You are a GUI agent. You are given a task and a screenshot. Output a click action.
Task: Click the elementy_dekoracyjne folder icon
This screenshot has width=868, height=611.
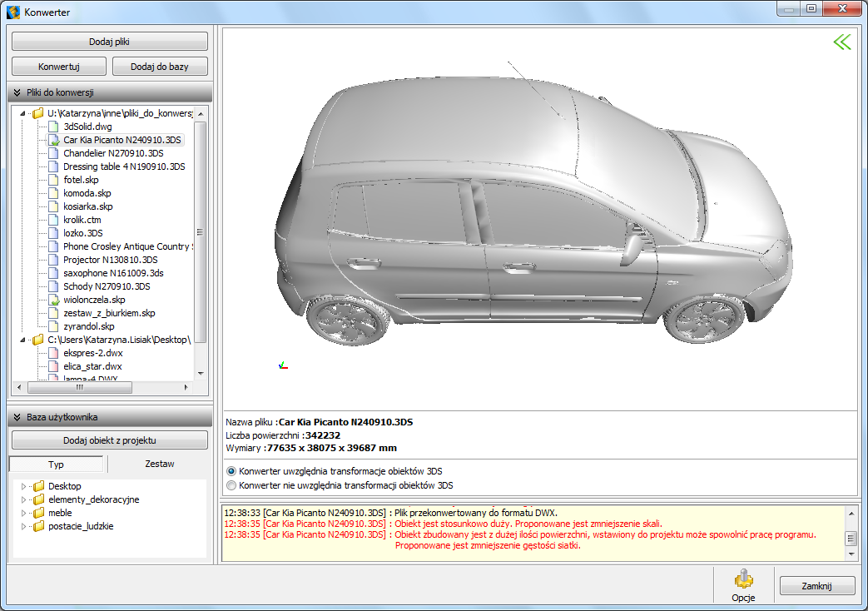[39, 499]
